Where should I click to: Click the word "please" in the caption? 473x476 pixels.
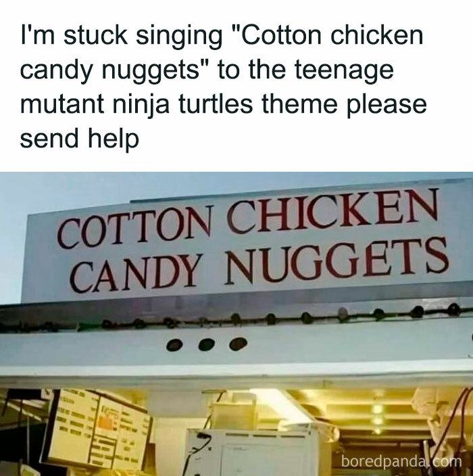pos(387,105)
